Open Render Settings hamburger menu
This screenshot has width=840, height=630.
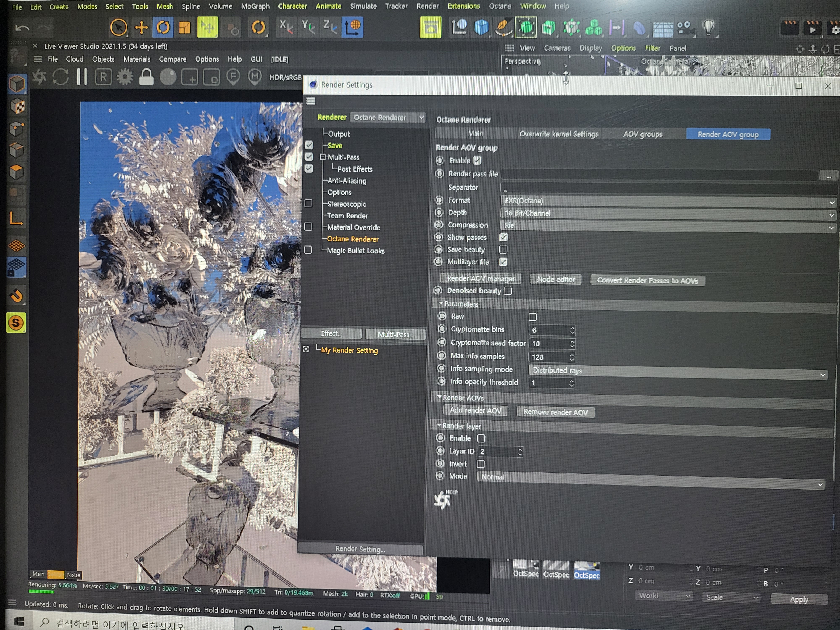pyautogui.click(x=311, y=101)
